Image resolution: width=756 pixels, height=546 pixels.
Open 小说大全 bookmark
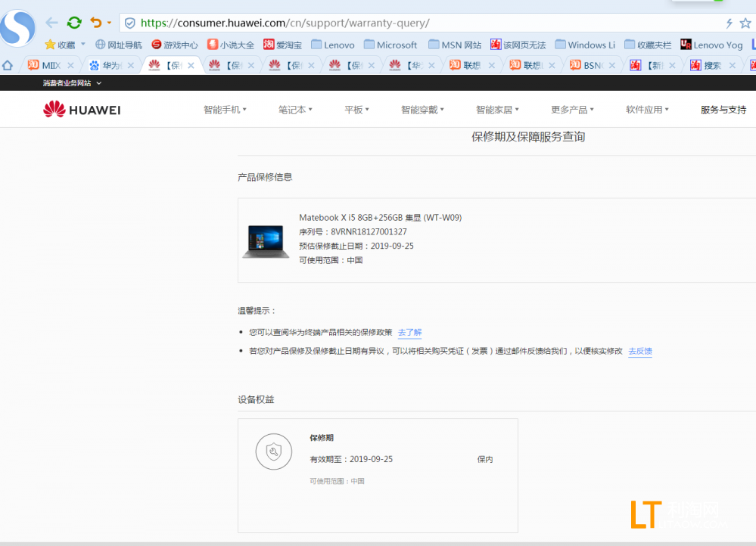coord(231,45)
